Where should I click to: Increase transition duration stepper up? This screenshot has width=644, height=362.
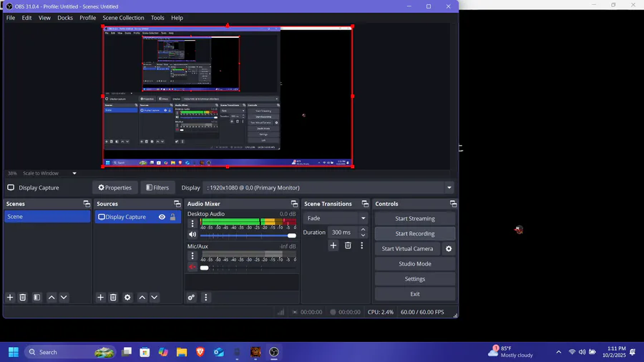click(x=363, y=230)
